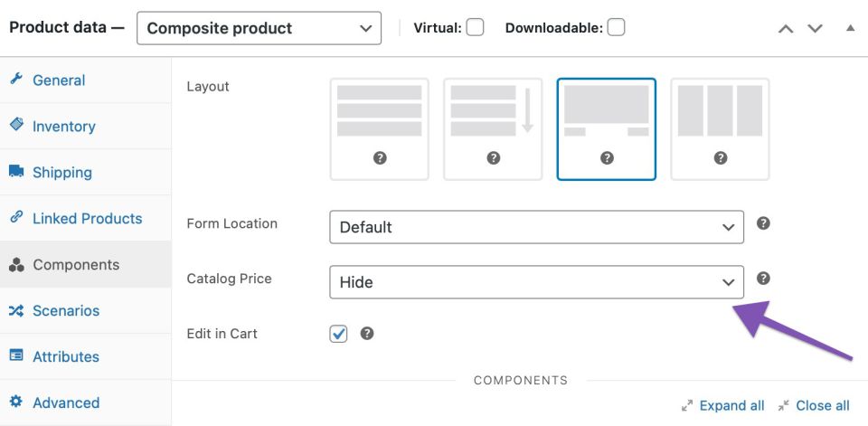Open the Catalog Price dropdown
This screenshot has width=868, height=426.
pyautogui.click(x=536, y=282)
